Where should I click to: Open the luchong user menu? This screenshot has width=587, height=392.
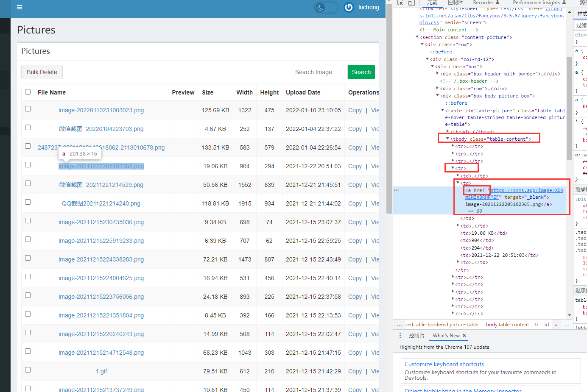[369, 7]
